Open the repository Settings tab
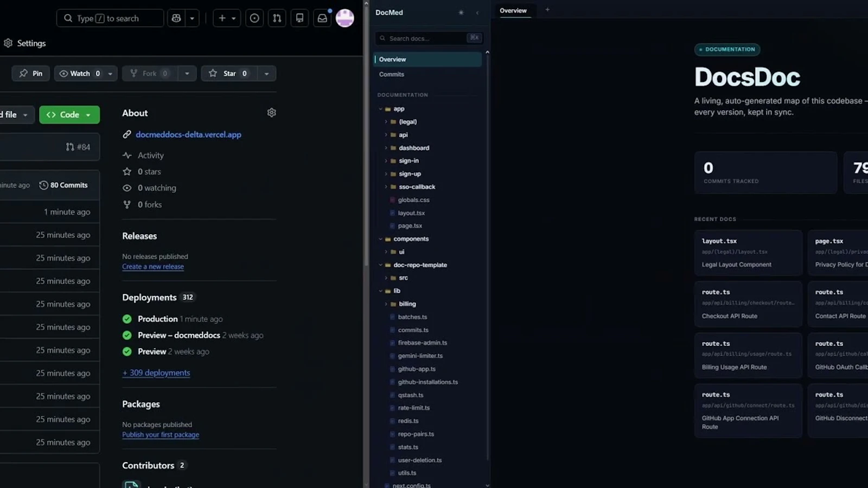This screenshot has height=488, width=868. tap(25, 43)
